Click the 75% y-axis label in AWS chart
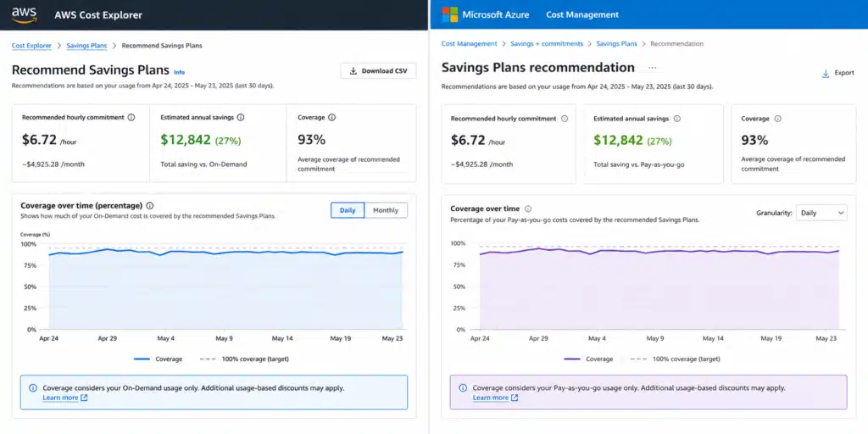Viewport: 868px width, 434px height. tap(29, 265)
